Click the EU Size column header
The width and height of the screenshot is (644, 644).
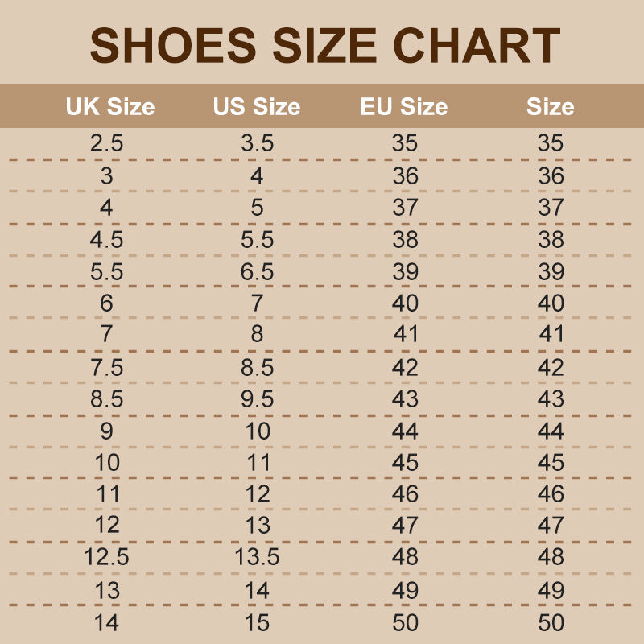click(404, 107)
